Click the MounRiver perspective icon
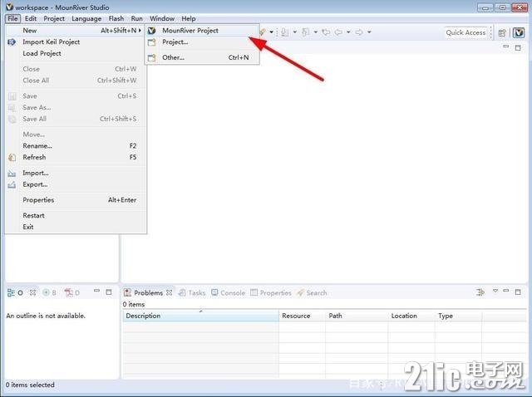The image size is (532, 397). click(519, 32)
